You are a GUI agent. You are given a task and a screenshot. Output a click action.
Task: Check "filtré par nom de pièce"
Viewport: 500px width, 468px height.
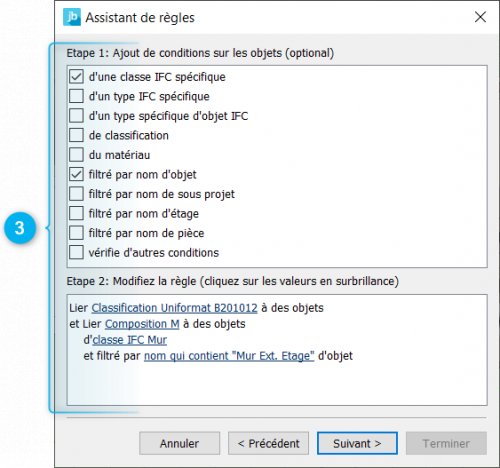click(76, 233)
